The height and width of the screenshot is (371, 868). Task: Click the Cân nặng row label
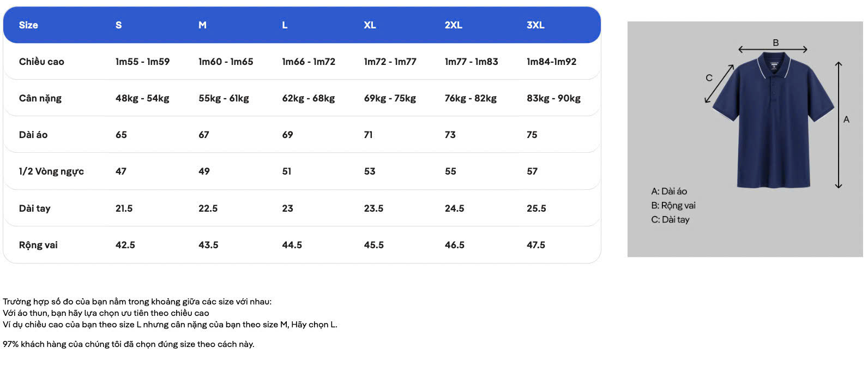point(40,98)
